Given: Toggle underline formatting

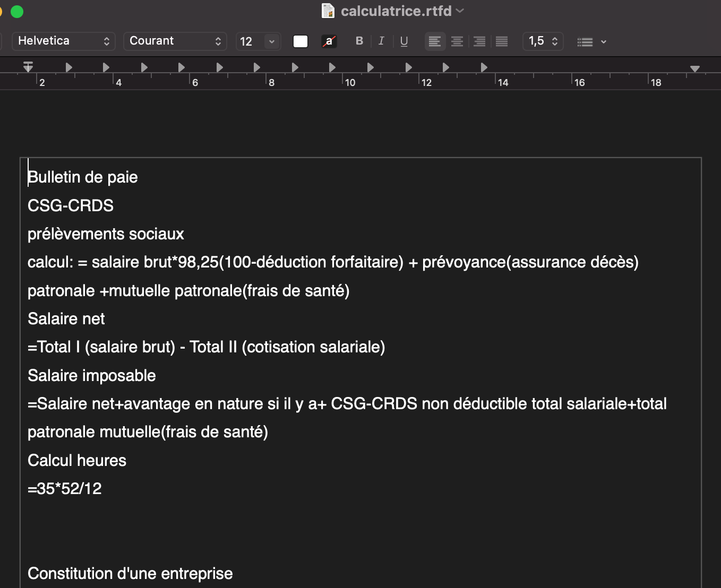Looking at the screenshot, I should pyautogui.click(x=404, y=41).
